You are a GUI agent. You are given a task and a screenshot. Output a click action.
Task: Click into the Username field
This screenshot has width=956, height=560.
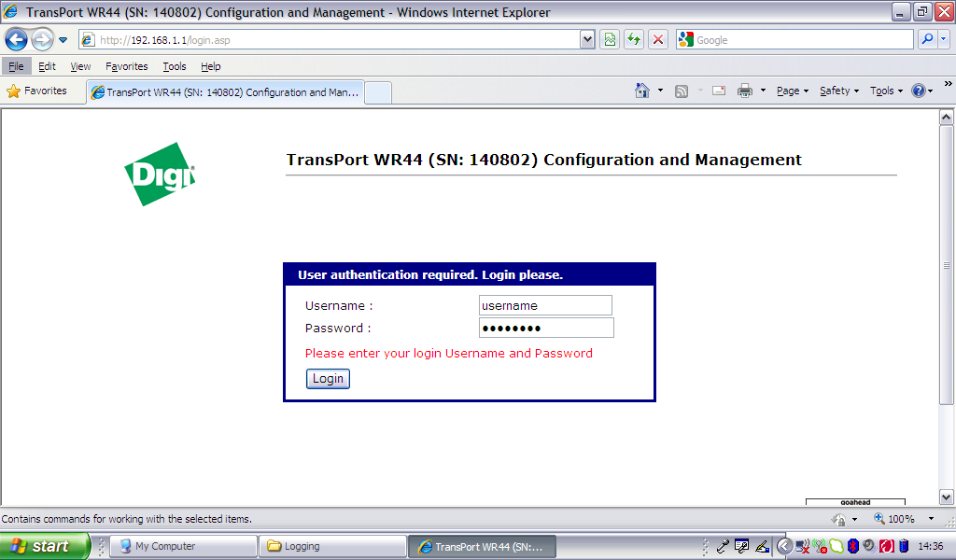coord(545,305)
